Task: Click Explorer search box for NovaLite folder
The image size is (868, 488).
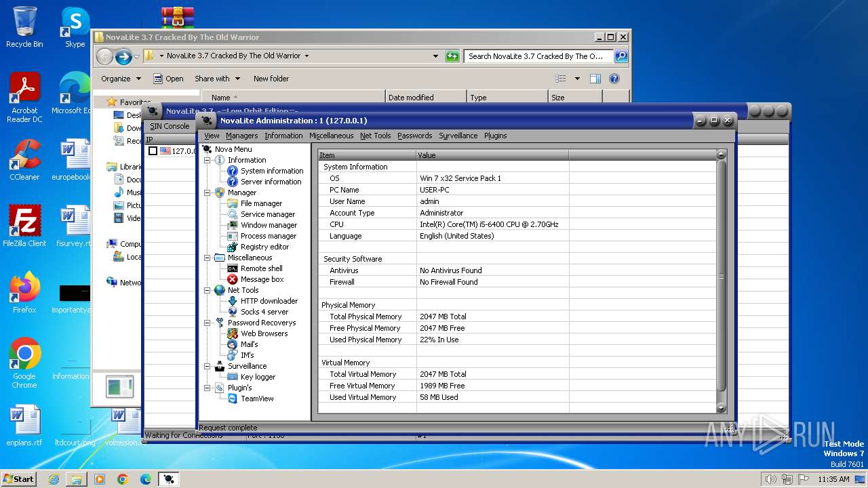Action: 538,56
